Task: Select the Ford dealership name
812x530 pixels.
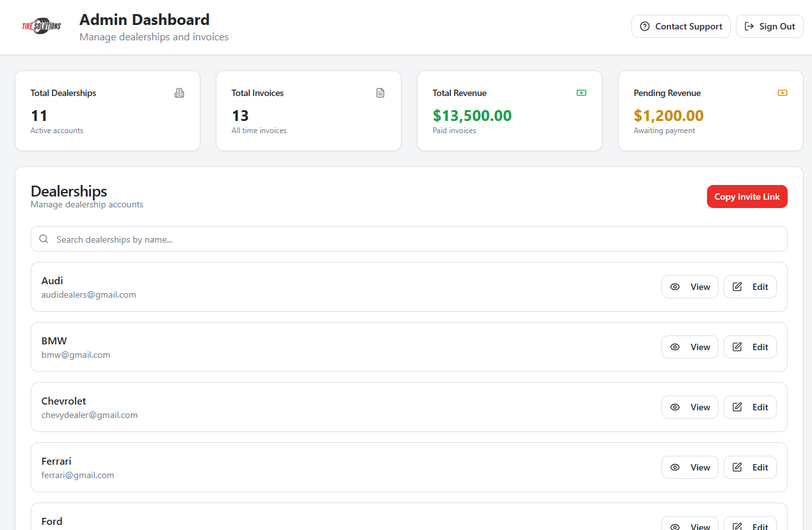Action: pos(52,521)
